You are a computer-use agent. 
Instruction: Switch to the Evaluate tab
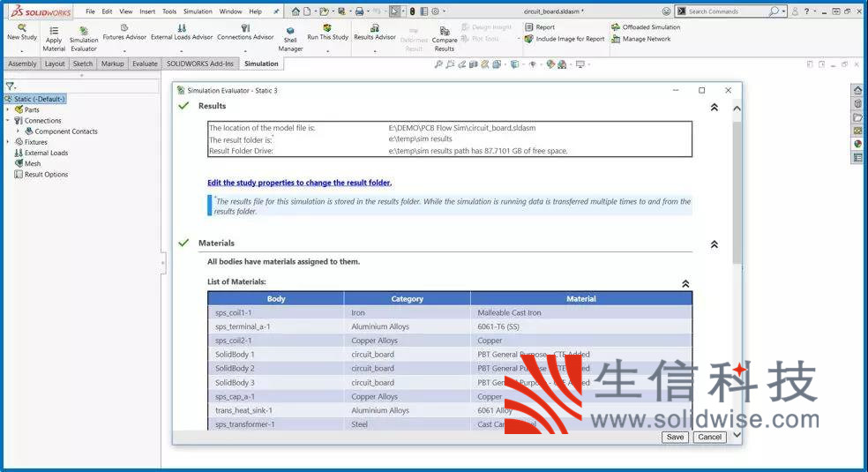point(145,64)
